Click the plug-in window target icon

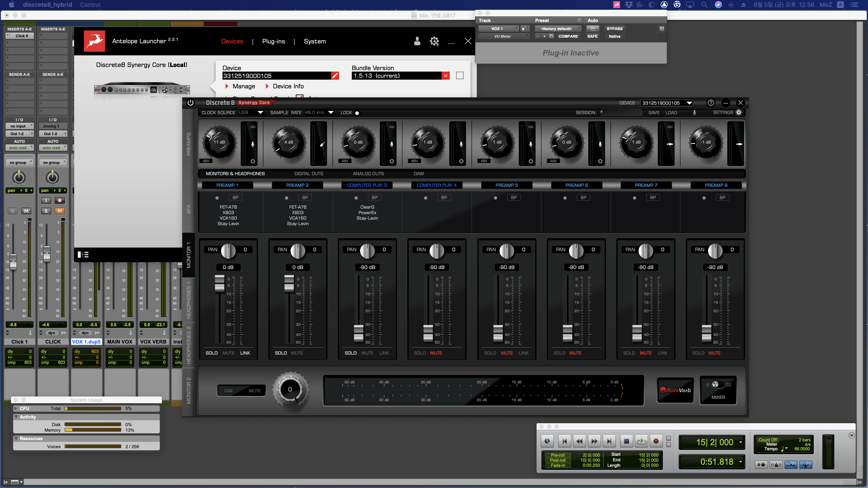pos(662,29)
